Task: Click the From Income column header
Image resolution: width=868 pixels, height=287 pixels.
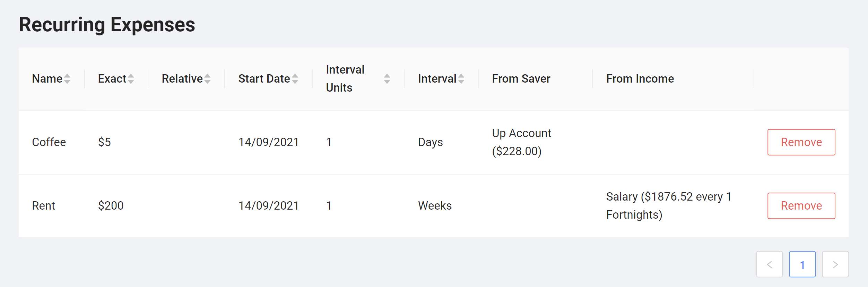Action: 640,79
